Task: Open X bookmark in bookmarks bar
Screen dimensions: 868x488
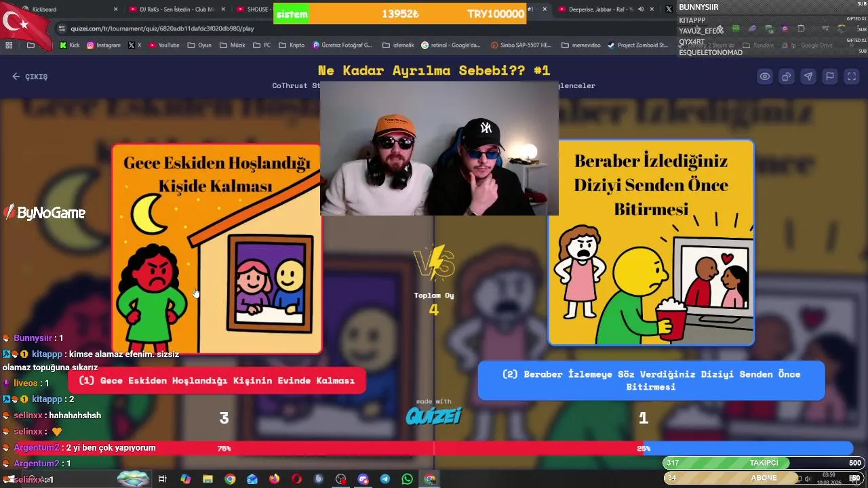Action: [134, 45]
